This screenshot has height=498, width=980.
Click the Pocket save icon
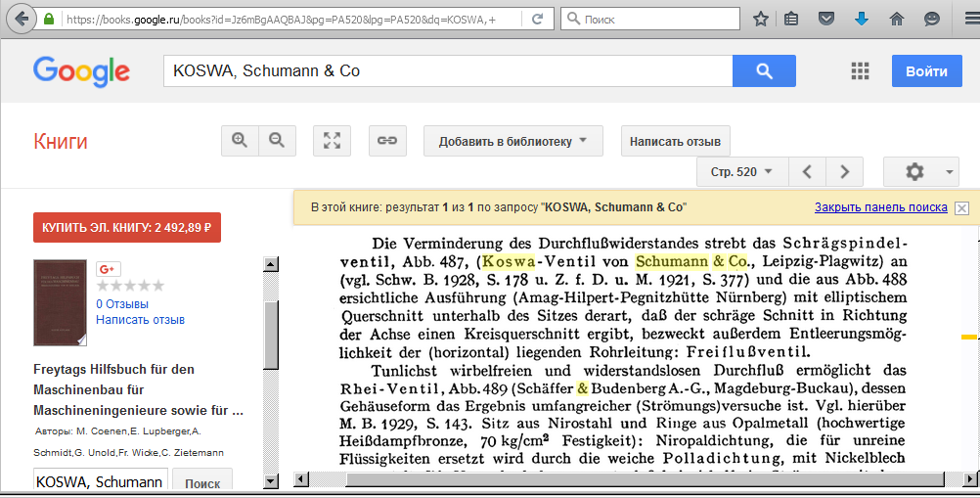826,20
